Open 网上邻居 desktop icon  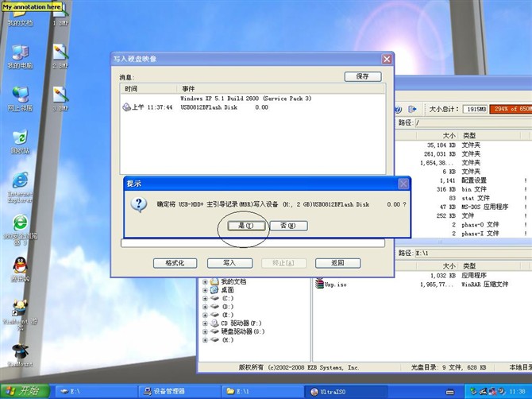click(x=20, y=95)
